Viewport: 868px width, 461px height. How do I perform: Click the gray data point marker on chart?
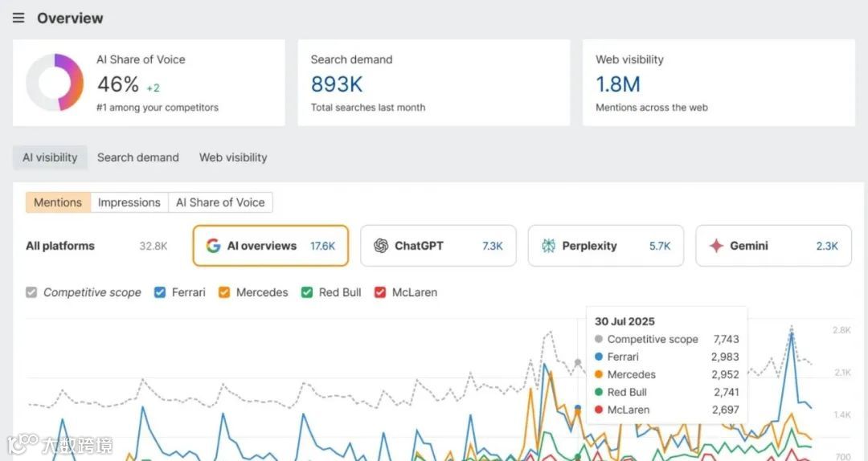[578, 362]
